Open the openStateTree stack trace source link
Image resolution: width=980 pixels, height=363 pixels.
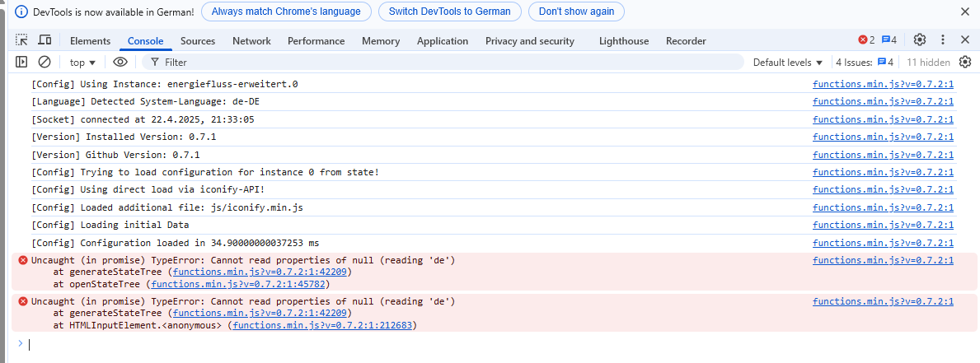pyautogui.click(x=239, y=284)
